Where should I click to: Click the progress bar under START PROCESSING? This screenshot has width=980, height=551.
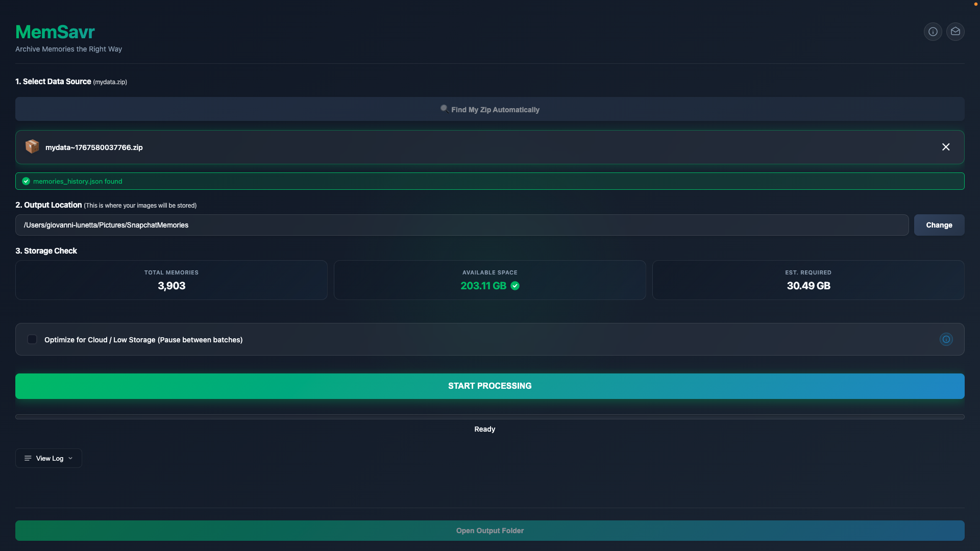pyautogui.click(x=490, y=416)
